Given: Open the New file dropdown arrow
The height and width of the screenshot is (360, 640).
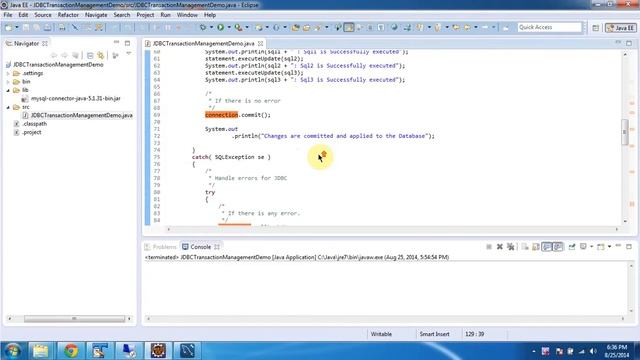Looking at the screenshot, I should point(16,27).
